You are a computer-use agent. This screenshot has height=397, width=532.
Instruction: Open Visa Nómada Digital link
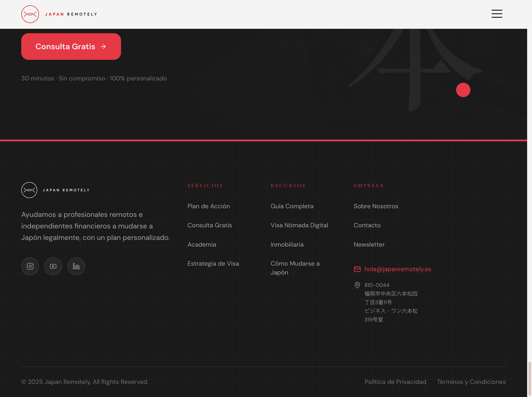click(299, 225)
